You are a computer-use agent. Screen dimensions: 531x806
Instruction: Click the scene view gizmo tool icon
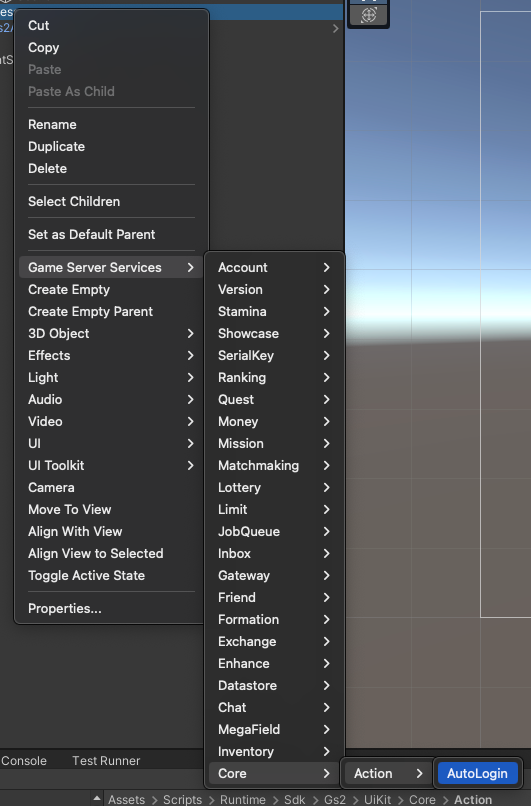(x=369, y=15)
